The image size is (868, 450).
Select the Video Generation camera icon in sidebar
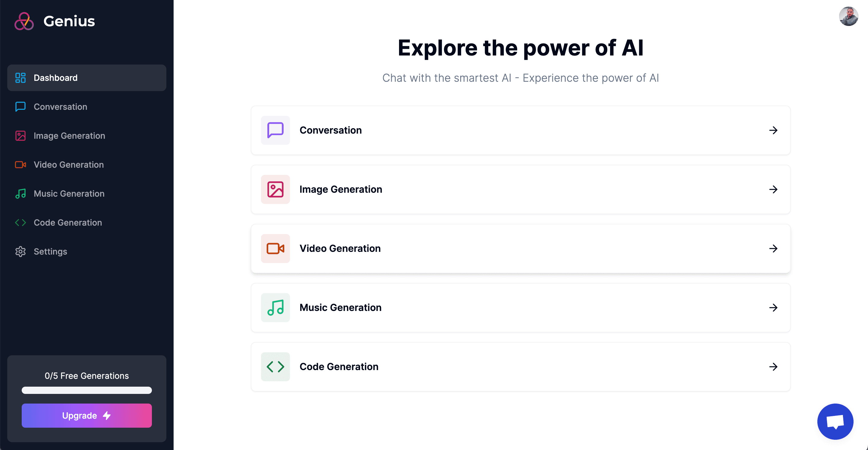(x=20, y=165)
